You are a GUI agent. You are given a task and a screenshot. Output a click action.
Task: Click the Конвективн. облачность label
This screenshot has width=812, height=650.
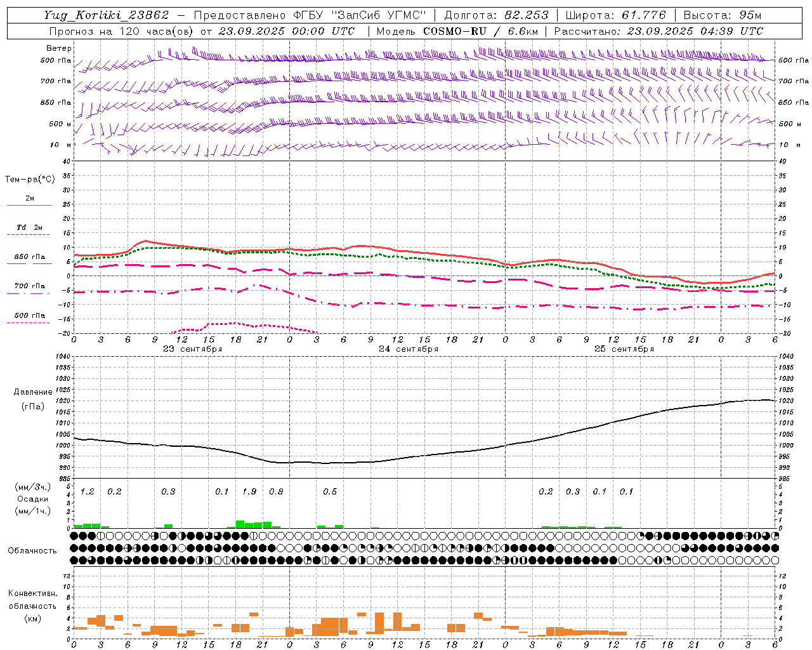click(32, 600)
